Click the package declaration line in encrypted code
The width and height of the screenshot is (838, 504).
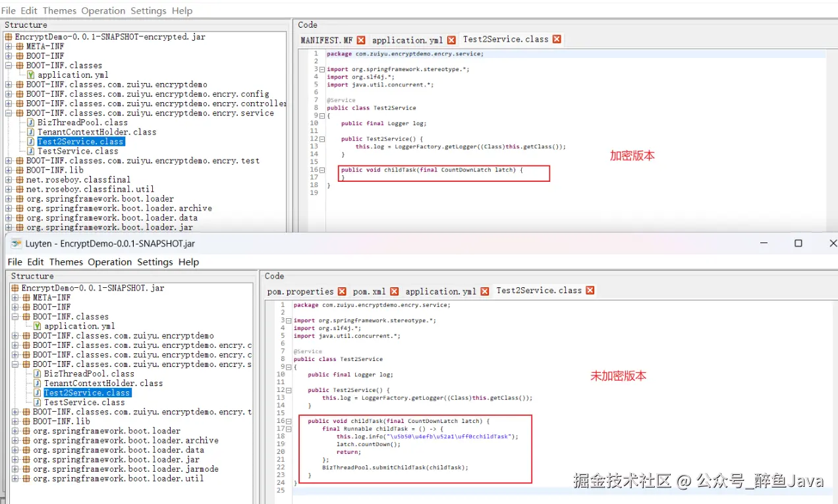pos(405,54)
